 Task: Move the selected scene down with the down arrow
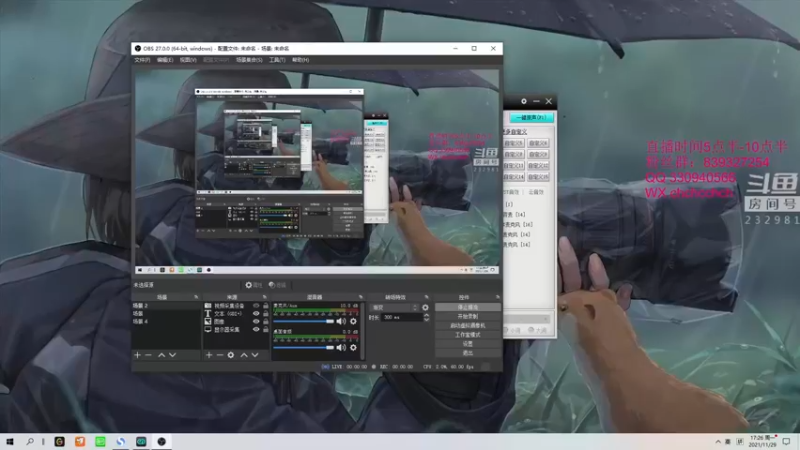pos(172,355)
